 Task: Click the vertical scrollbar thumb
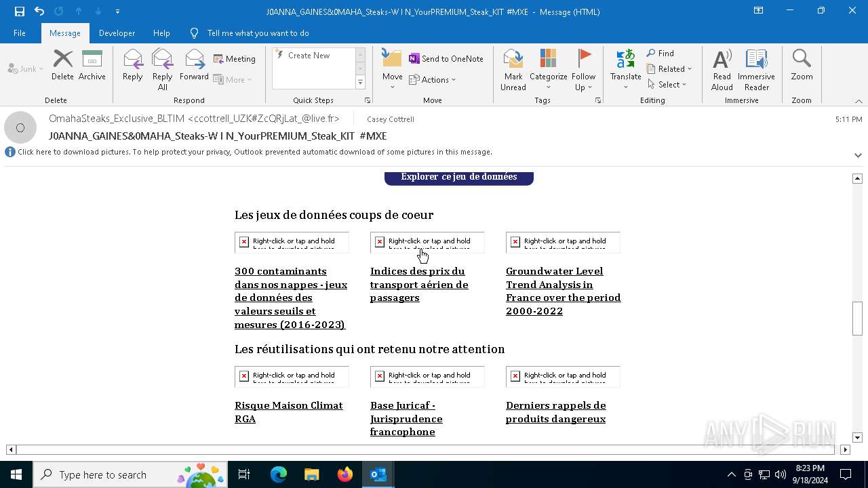pyautogui.click(x=857, y=319)
